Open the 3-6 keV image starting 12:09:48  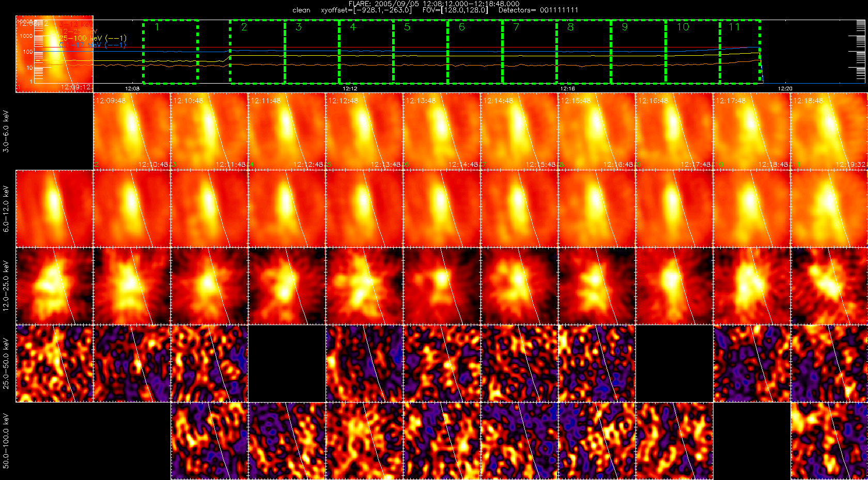132,132
